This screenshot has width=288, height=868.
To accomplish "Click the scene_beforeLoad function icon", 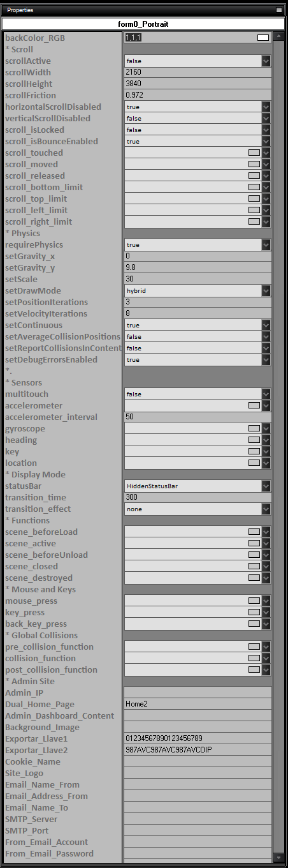I will pyautogui.click(x=254, y=532).
